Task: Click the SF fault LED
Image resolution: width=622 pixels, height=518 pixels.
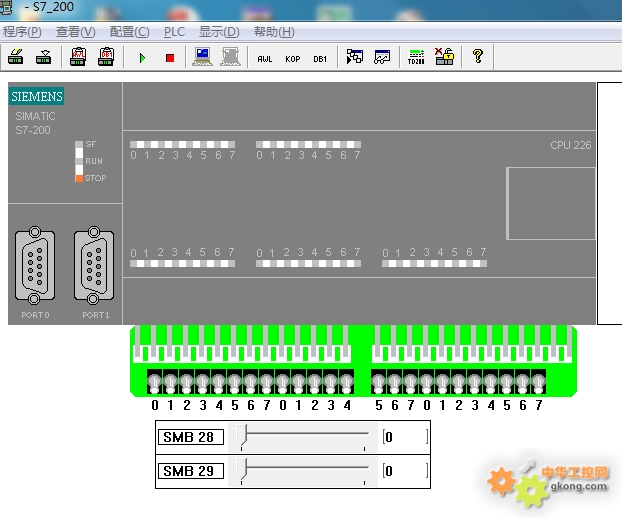Action: pyautogui.click(x=79, y=144)
